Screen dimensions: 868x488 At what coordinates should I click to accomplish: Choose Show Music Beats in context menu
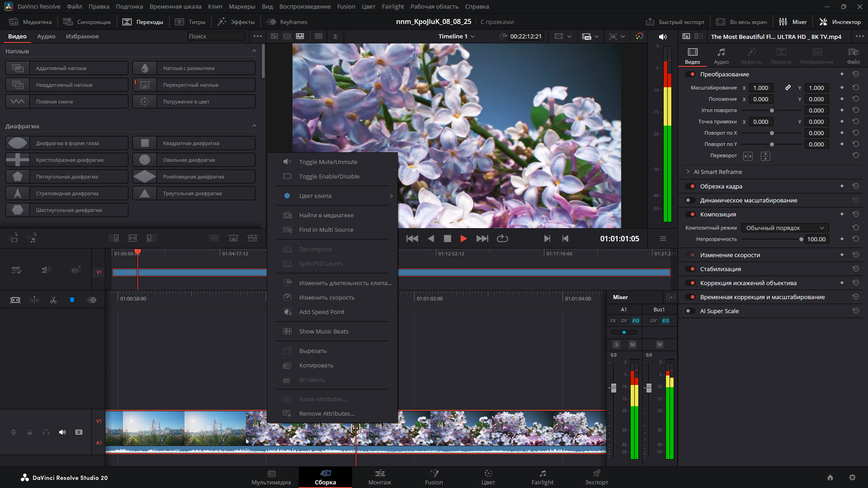click(x=332, y=331)
